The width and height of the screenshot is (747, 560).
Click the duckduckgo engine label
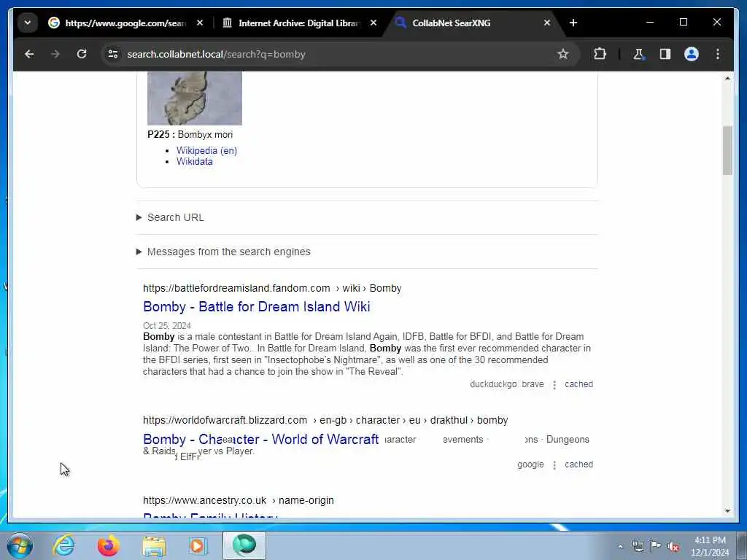click(x=493, y=384)
